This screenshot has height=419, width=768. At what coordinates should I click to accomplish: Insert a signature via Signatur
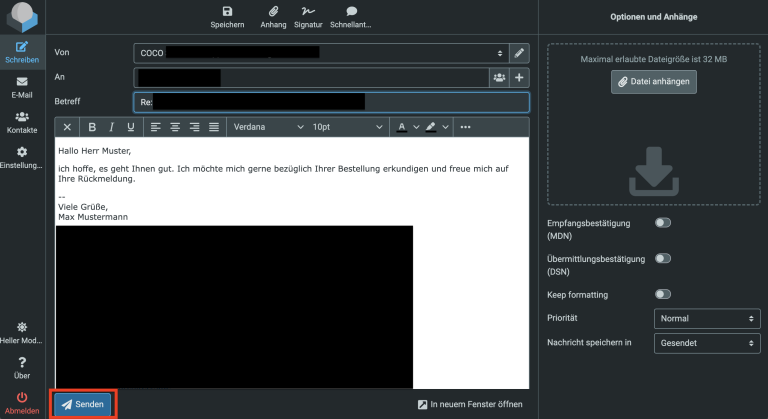(306, 15)
